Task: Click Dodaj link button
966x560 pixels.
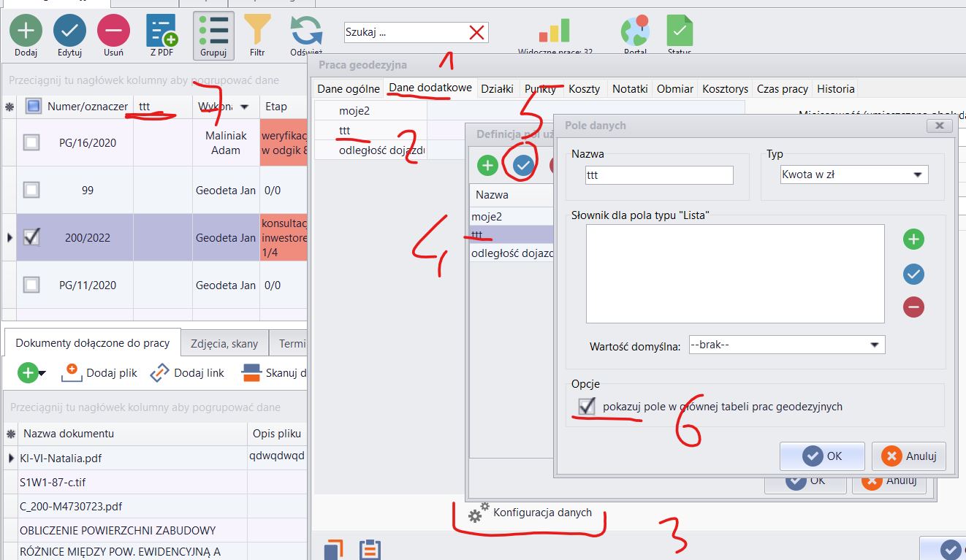Action: coord(188,373)
